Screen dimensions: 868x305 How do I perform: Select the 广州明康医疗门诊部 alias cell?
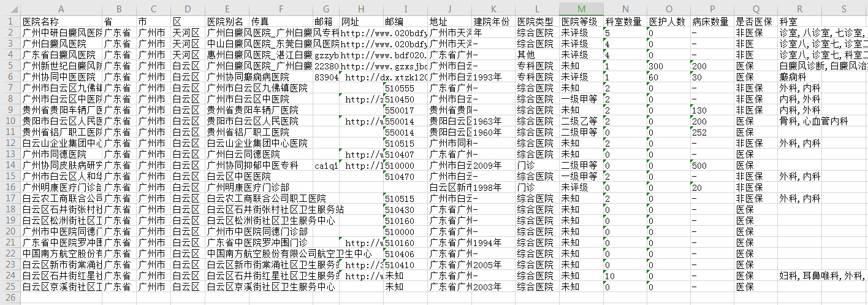pyautogui.click(x=227, y=187)
